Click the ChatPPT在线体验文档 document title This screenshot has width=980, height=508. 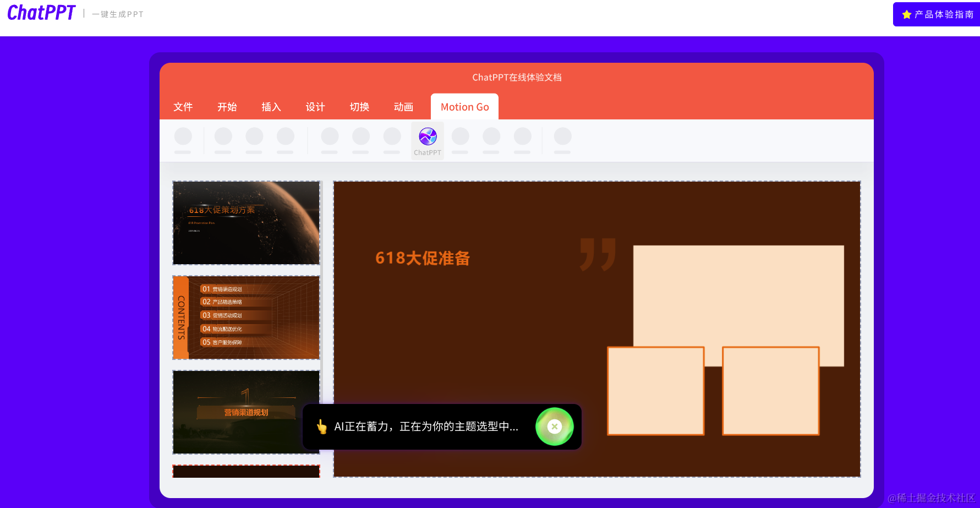(x=517, y=78)
